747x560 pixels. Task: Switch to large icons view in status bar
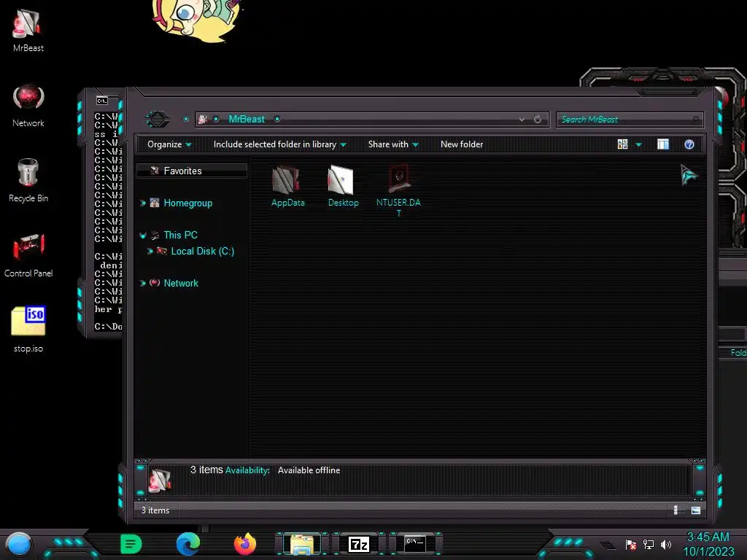pyautogui.click(x=695, y=510)
